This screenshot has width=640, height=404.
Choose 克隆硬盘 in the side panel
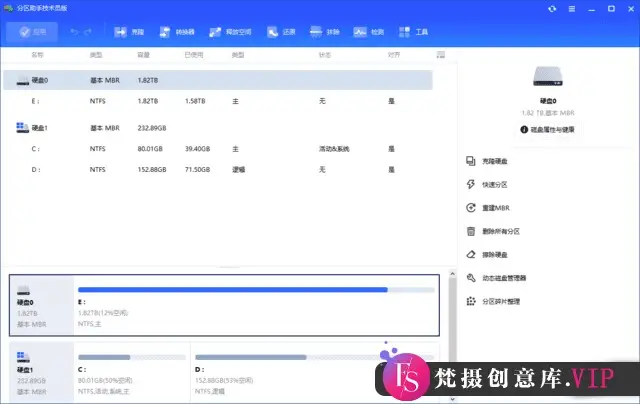click(487, 161)
